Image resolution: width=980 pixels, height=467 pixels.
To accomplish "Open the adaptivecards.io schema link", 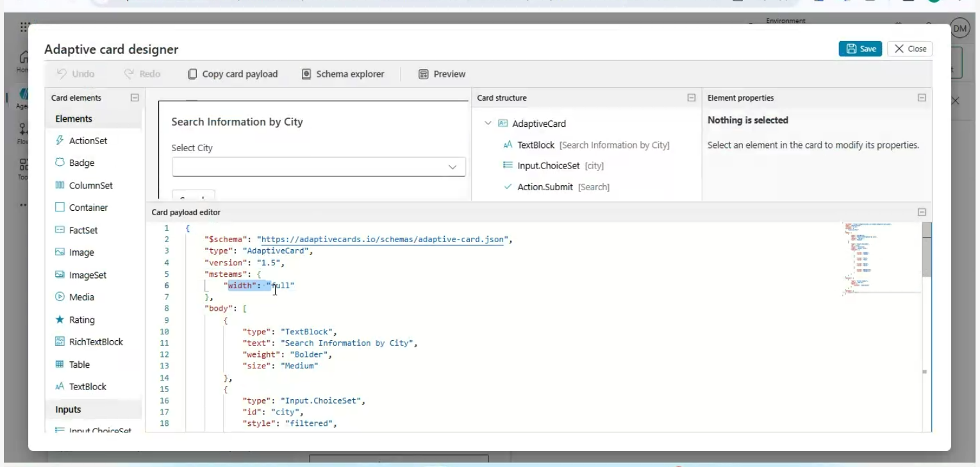I will (x=383, y=240).
